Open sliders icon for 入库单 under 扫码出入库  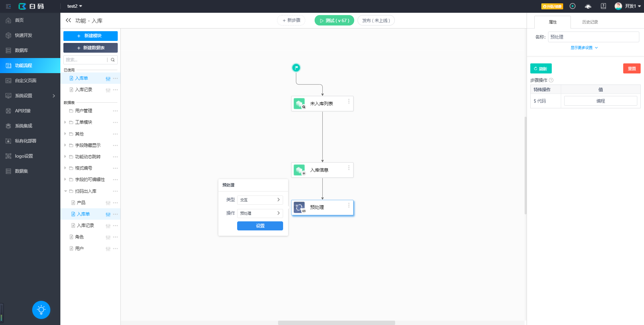(x=108, y=214)
